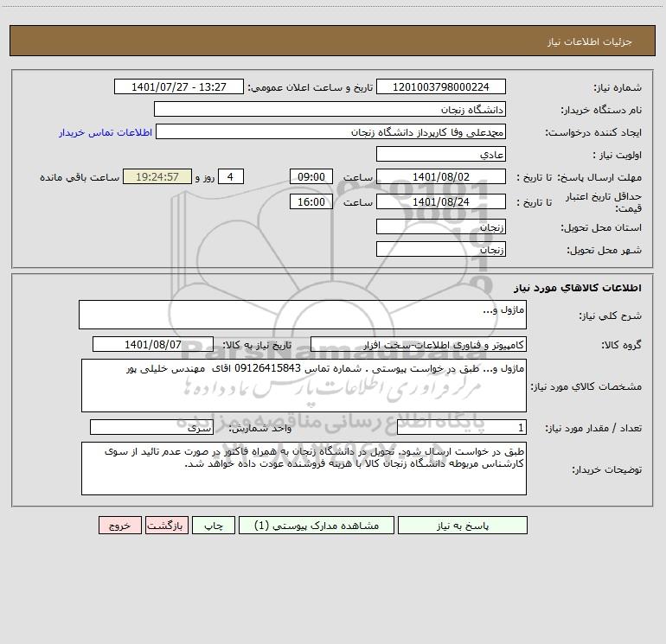The height and width of the screenshot is (644, 666).
Task: Click the remaining days field showing 4
Action: coord(231,176)
